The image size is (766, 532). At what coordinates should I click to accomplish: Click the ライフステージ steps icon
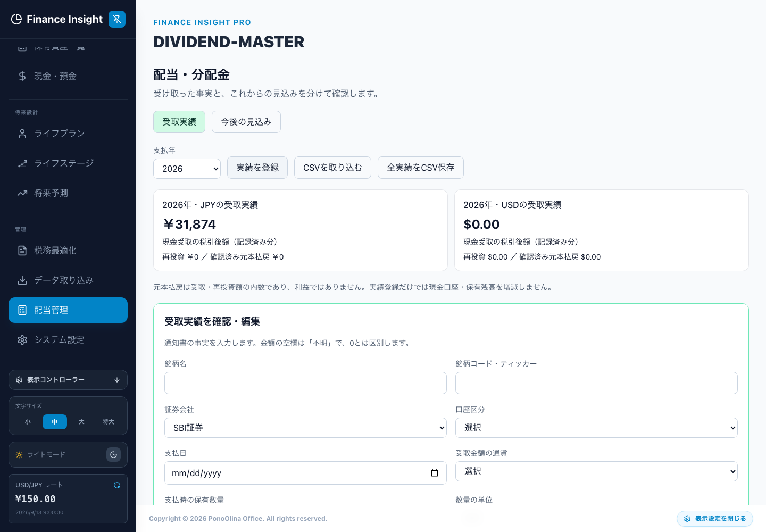(22, 163)
